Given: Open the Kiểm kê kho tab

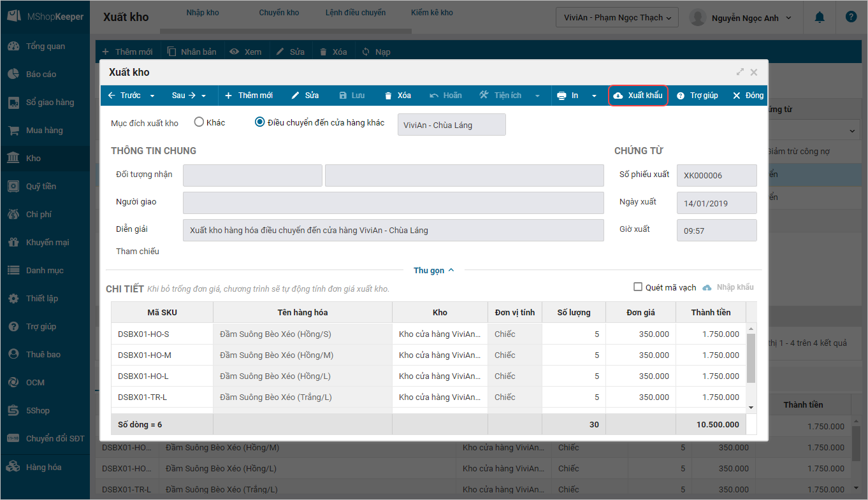Looking at the screenshot, I should tap(432, 13).
